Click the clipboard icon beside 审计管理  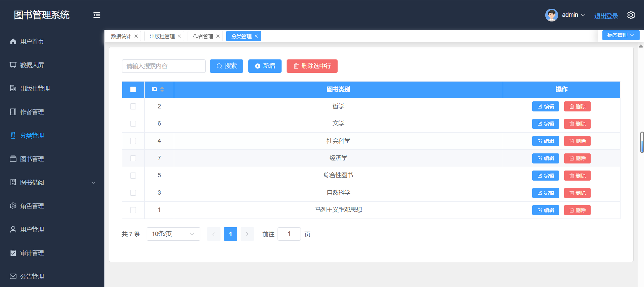tap(13, 253)
